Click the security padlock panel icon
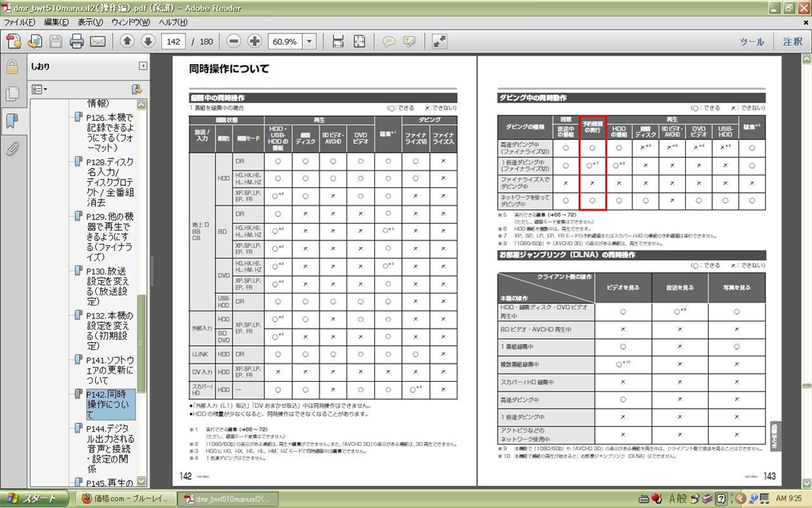The height and width of the screenshot is (508, 812). tap(12, 67)
